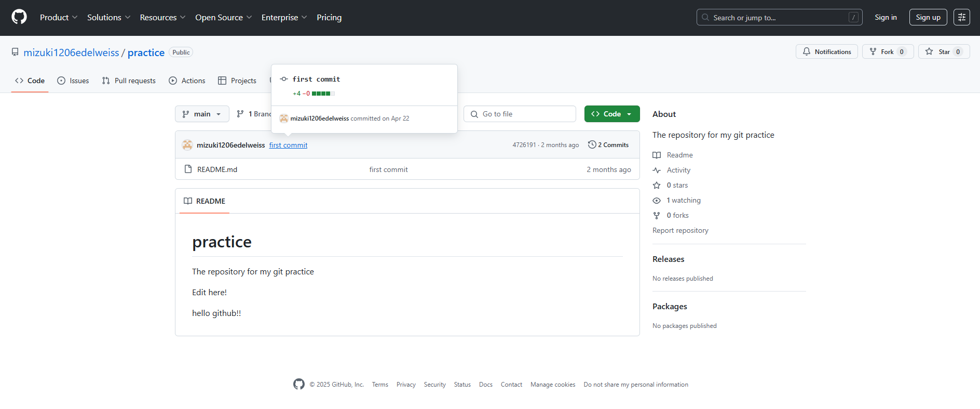Switch to the Actions tab

[187, 81]
